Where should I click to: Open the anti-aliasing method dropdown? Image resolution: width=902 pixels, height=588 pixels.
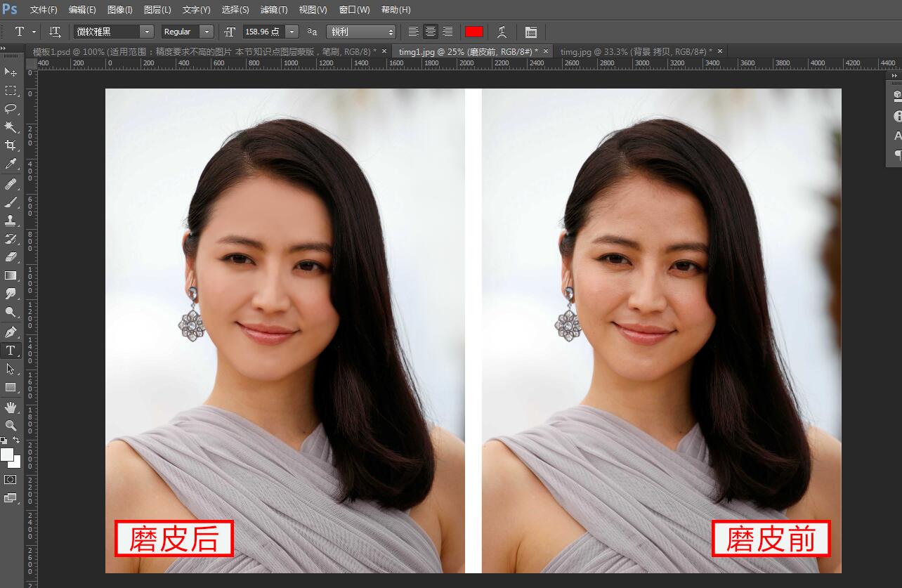[x=361, y=32]
